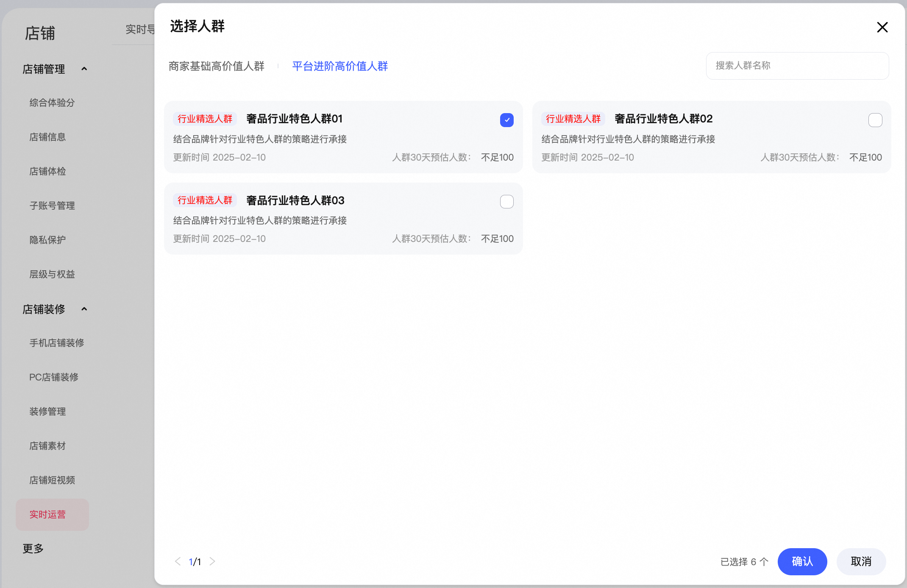Expand the 更多 section
Image resolution: width=907 pixels, height=588 pixels.
(x=33, y=548)
